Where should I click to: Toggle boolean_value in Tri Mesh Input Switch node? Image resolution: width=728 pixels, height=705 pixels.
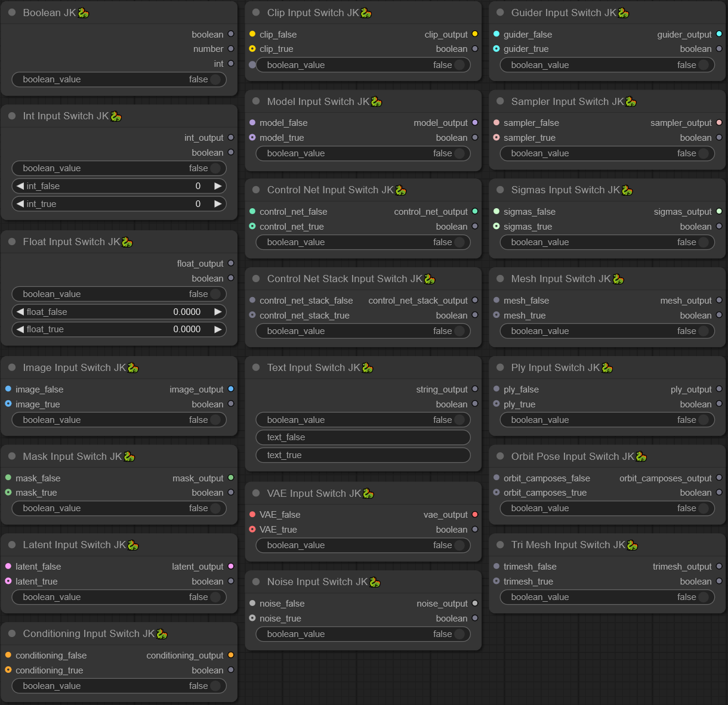(607, 597)
